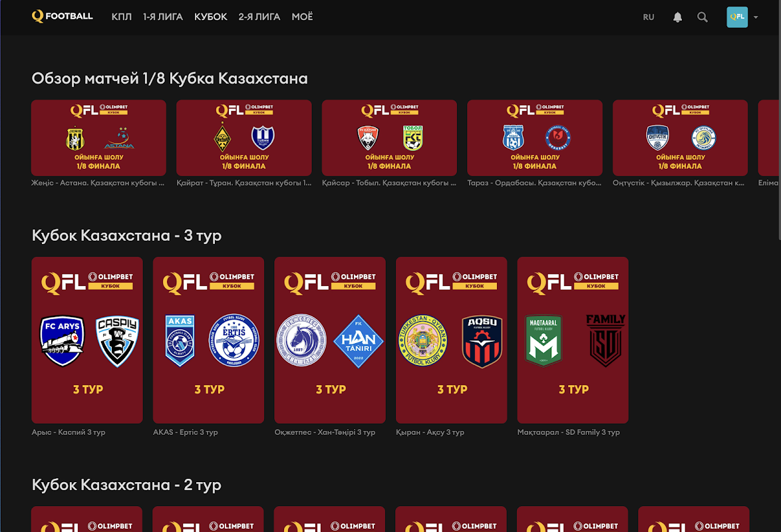Open Жеңіс - Астана match review thumbnail

click(98, 138)
